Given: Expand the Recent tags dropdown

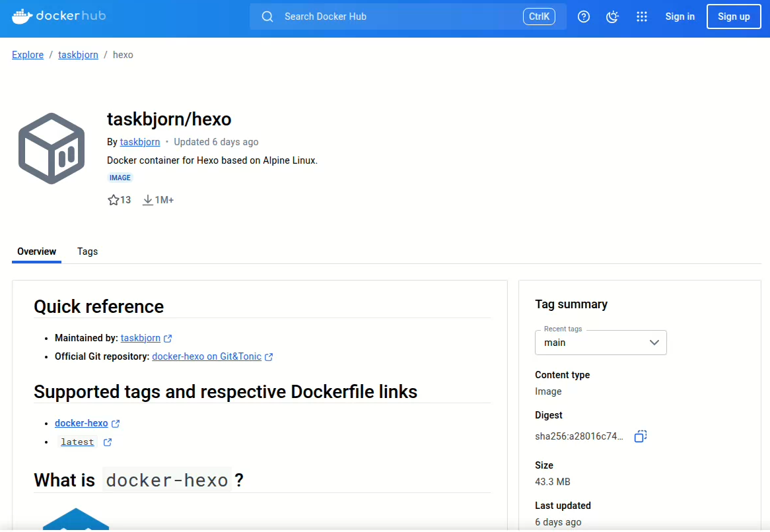Looking at the screenshot, I should (x=600, y=343).
